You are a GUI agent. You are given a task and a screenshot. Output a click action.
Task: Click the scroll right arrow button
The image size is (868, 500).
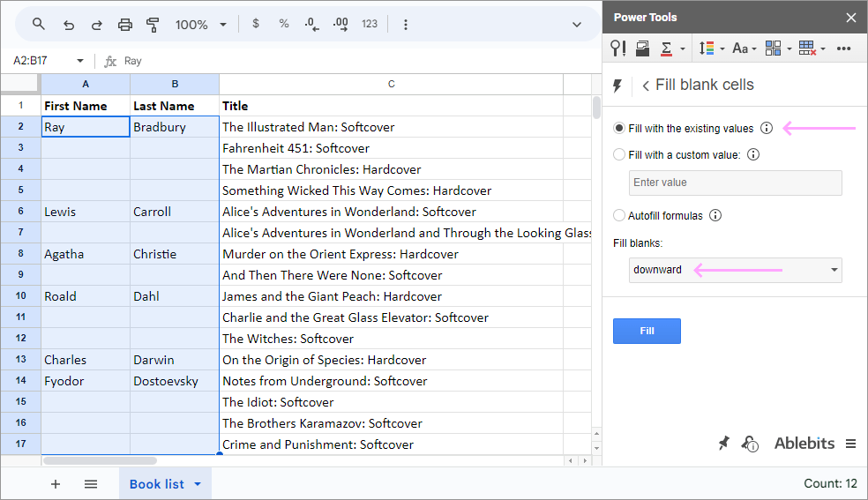pyautogui.click(x=585, y=460)
